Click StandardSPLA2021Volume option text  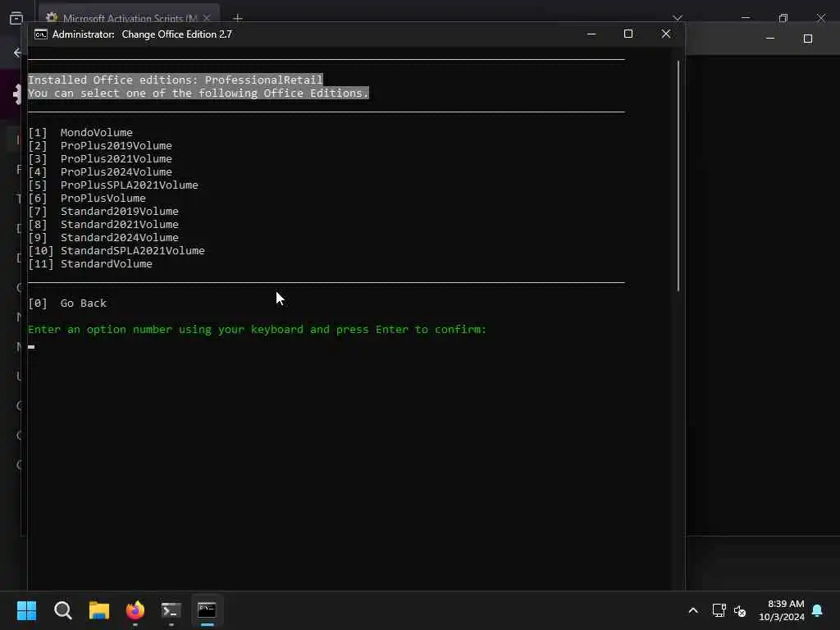(x=132, y=251)
